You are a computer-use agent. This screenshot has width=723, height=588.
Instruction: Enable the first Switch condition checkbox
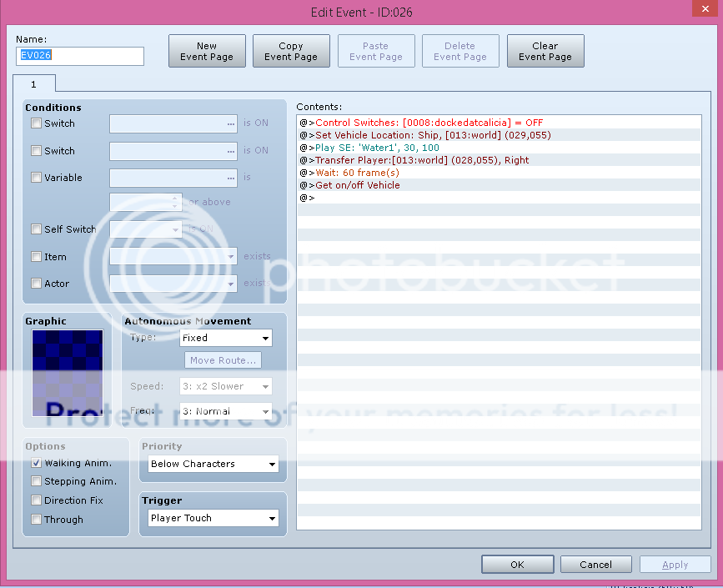(x=36, y=123)
